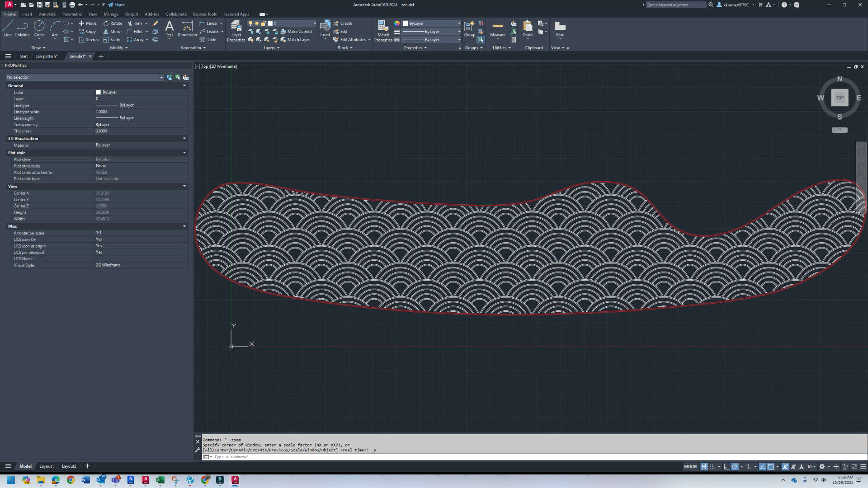Collapse the Plot style section
This screenshot has width=868, height=488.
(184, 153)
